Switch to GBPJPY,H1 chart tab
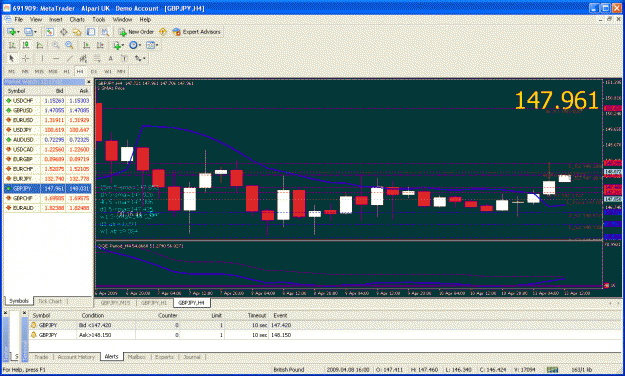 click(154, 303)
